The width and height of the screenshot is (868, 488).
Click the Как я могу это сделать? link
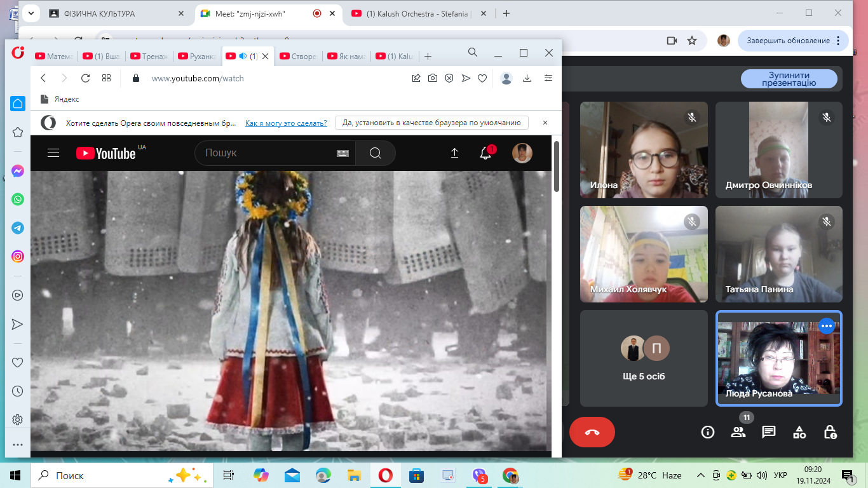click(286, 123)
